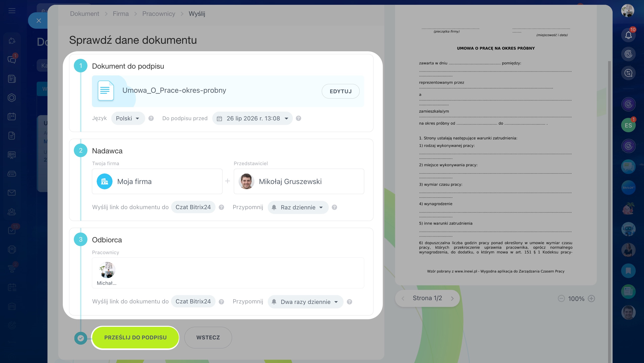Go to the Pracownicy breadcrumb step
The width and height of the screenshot is (644, 363).
[x=158, y=14]
